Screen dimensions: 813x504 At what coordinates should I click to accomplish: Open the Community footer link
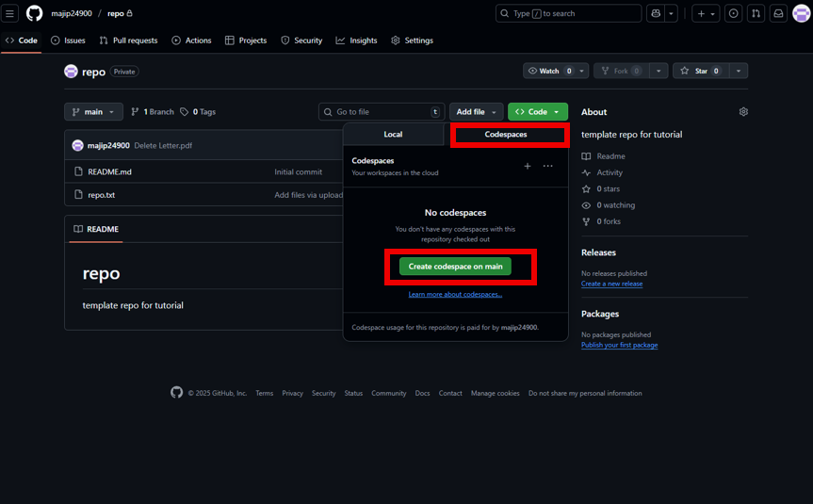point(389,393)
